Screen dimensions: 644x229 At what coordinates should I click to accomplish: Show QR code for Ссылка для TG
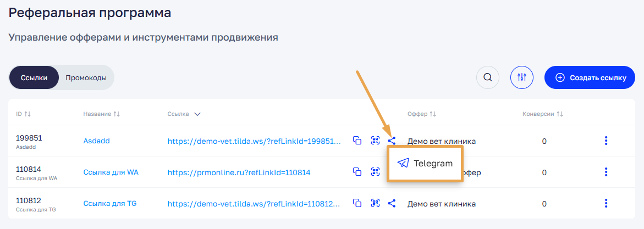375,203
